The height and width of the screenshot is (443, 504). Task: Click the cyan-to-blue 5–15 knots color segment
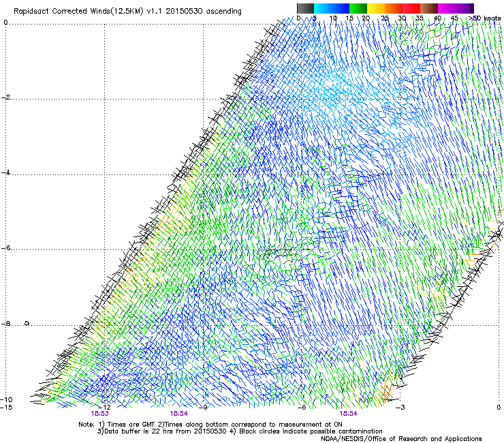[332, 8]
